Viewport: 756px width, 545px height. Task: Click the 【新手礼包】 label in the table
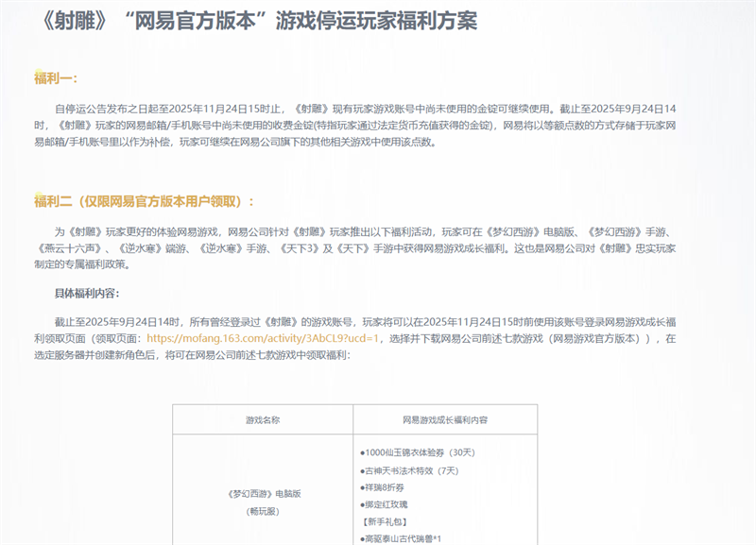(387, 520)
